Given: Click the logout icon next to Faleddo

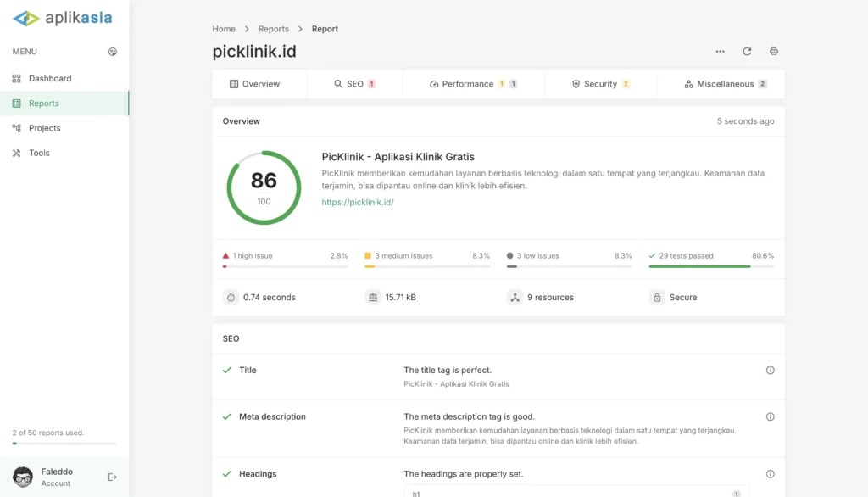Looking at the screenshot, I should tap(113, 477).
